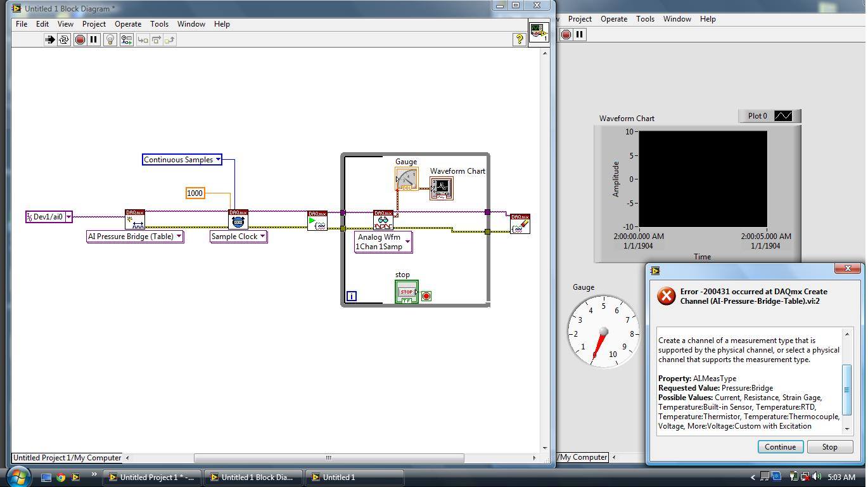Open AI Pressure Bridge (Table) polymorphic selector
The width and height of the screenshot is (868, 487).
[x=179, y=237]
